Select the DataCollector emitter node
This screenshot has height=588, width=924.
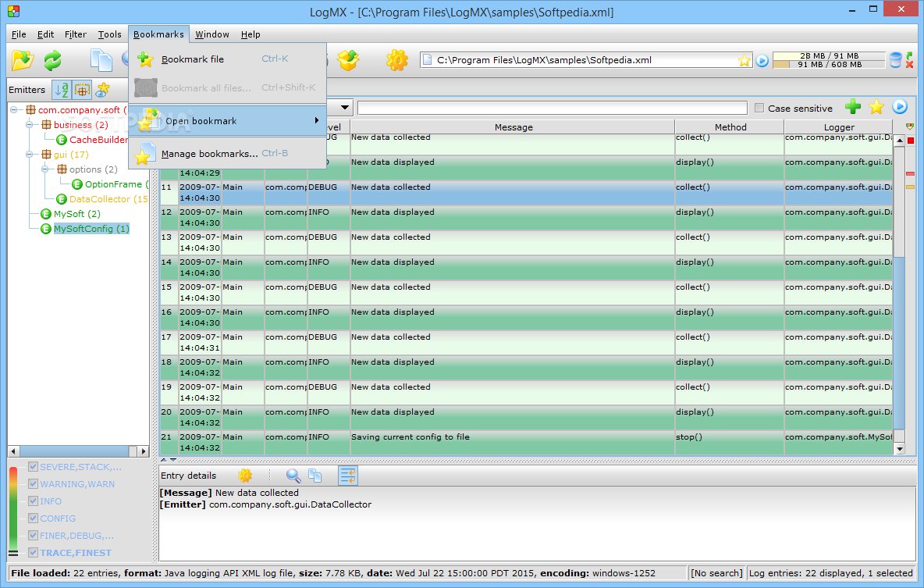(108, 199)
